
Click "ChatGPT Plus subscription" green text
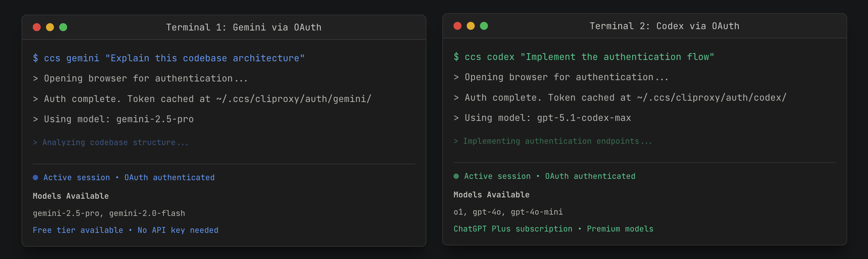(512, 229)
